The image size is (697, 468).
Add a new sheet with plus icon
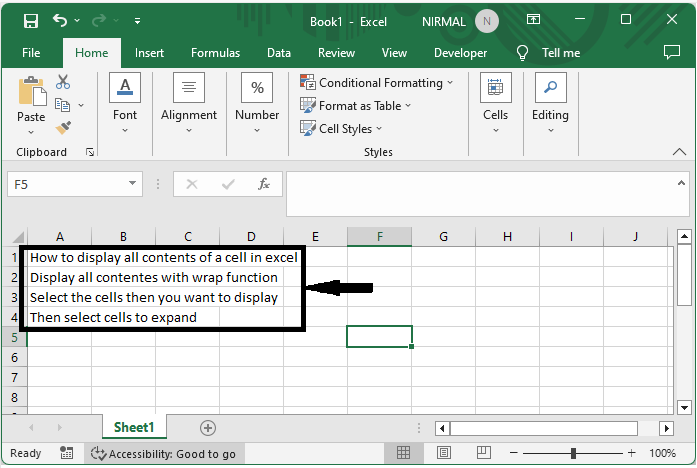pos(208,428)
